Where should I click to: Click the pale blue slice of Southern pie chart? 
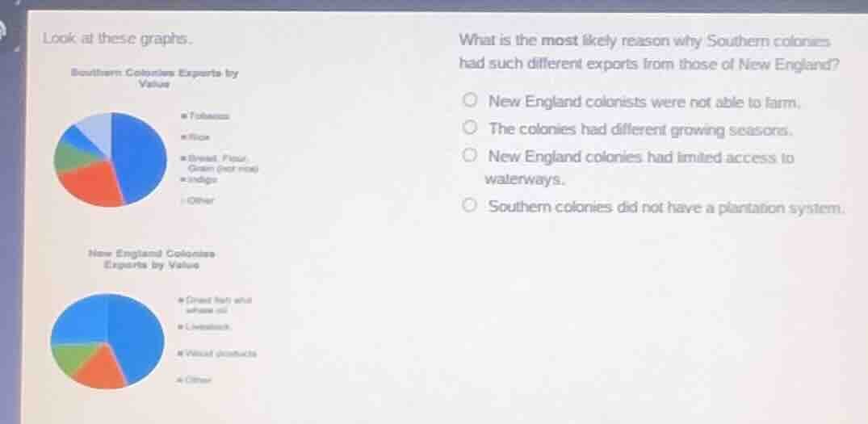coord(97,129)
